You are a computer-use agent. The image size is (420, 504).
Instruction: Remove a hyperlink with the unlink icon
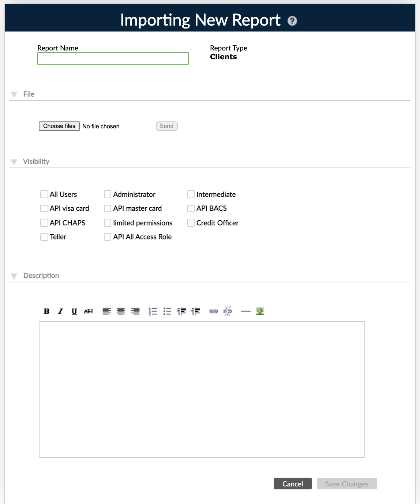(x=227, y=311)
